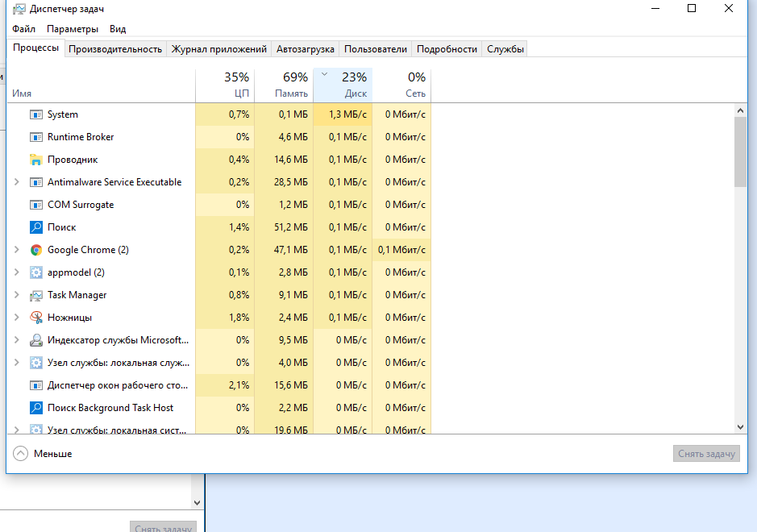Click the Runtime Broker process icon
The image size is (757, 532).
point(36,137)
